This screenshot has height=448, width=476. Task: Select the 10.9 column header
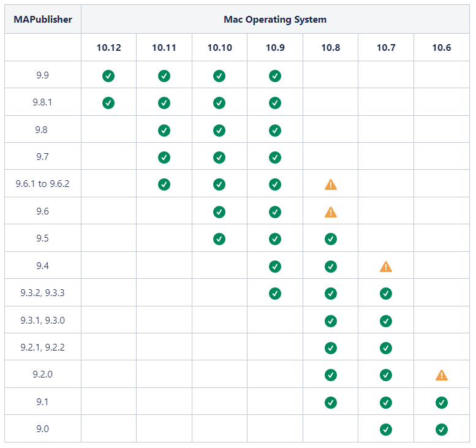(275, 48)
